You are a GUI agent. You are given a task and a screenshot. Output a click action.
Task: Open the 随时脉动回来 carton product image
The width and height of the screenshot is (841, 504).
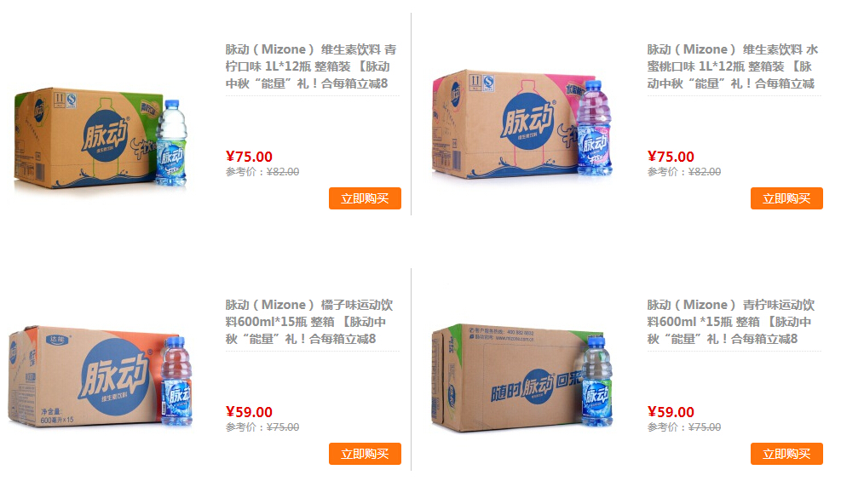click(x=521, y=377)
